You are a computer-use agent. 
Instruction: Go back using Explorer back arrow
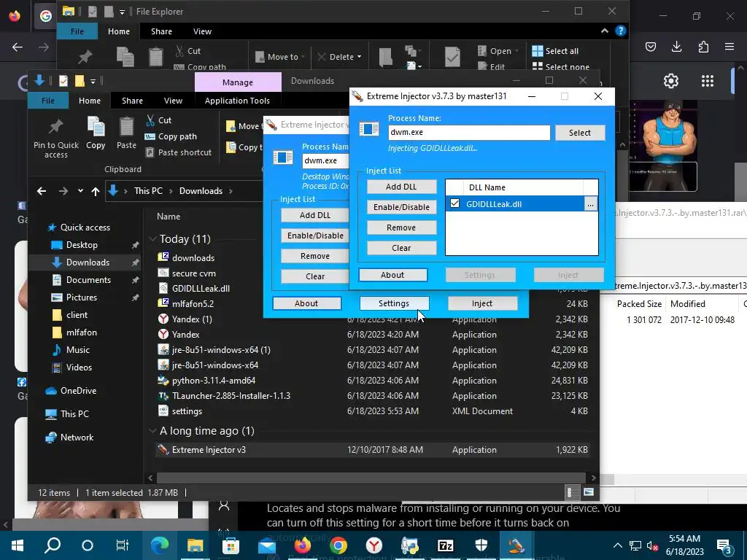[x=42, y=191]
